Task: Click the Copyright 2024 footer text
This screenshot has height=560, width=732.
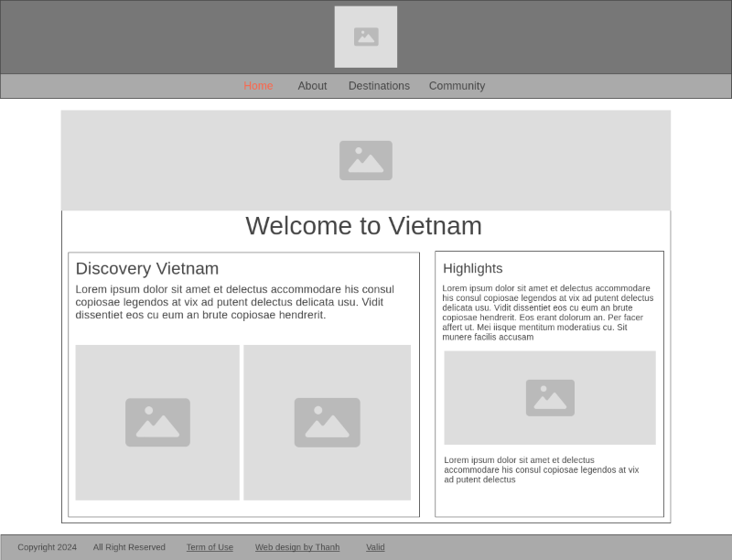Action: [x=47, y=546]
